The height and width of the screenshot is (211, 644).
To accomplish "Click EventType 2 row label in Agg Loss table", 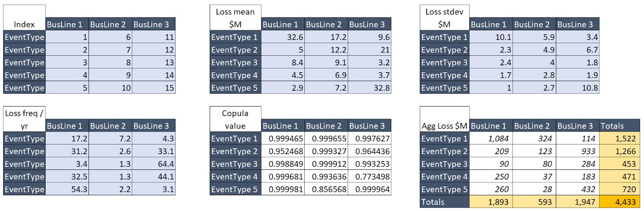I will 444,151.
